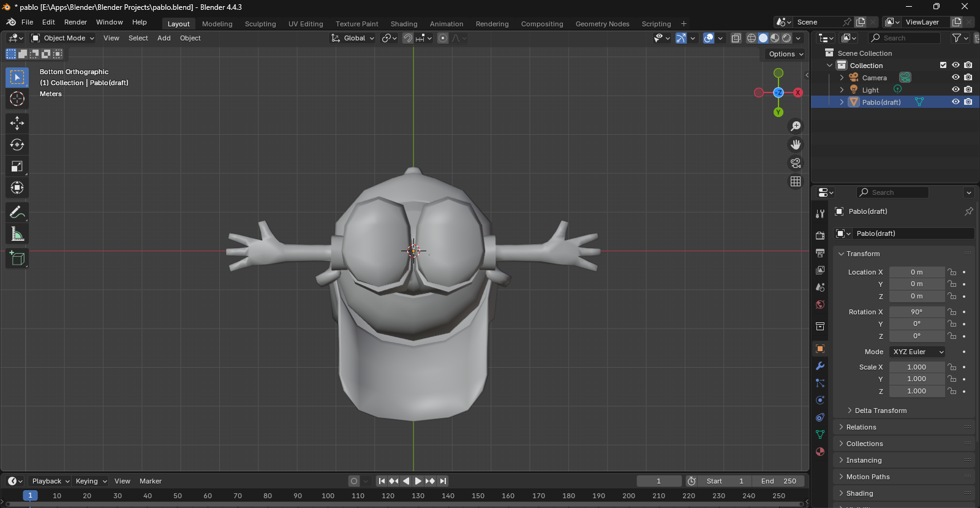
Task: Open the View Layer properties tab
Action: point(820,270)
